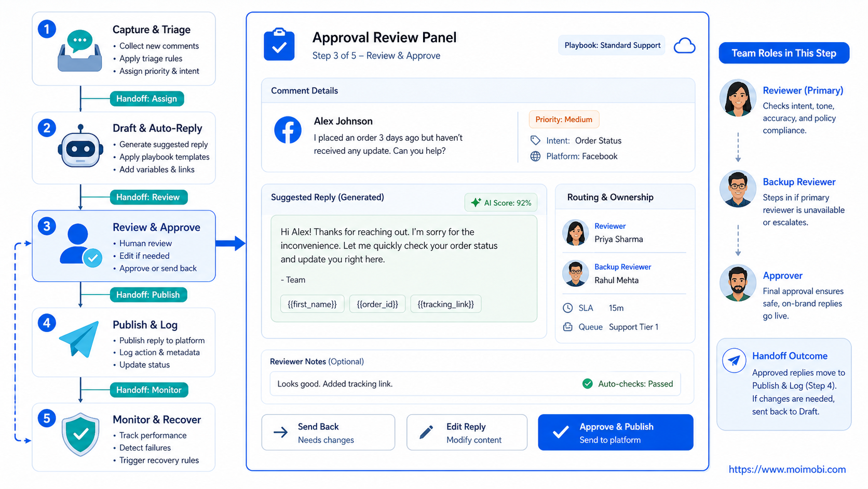Click the Approver avatar in Team Roles
This screenshot has height=489, width=868.
click(738, 283)
